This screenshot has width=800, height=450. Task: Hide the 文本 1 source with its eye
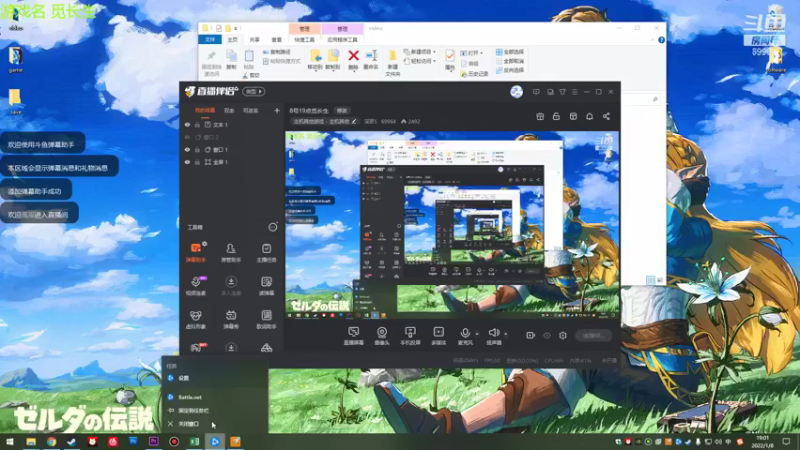point(187,124)
